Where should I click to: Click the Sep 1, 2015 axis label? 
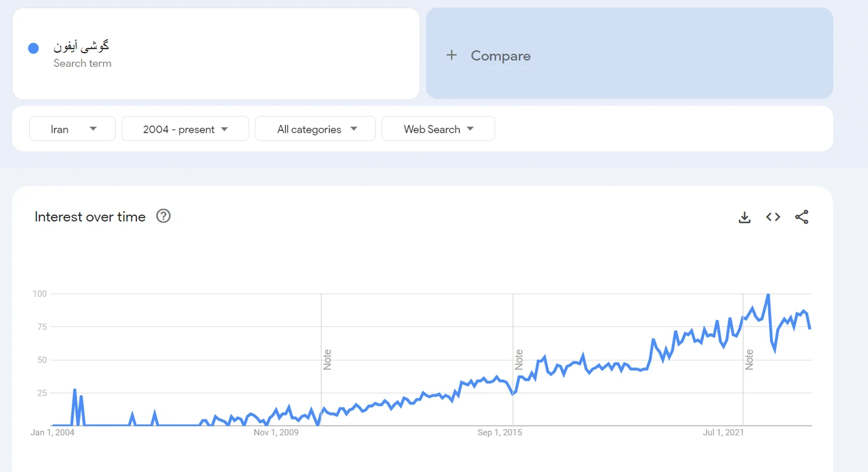coord(500,432)
